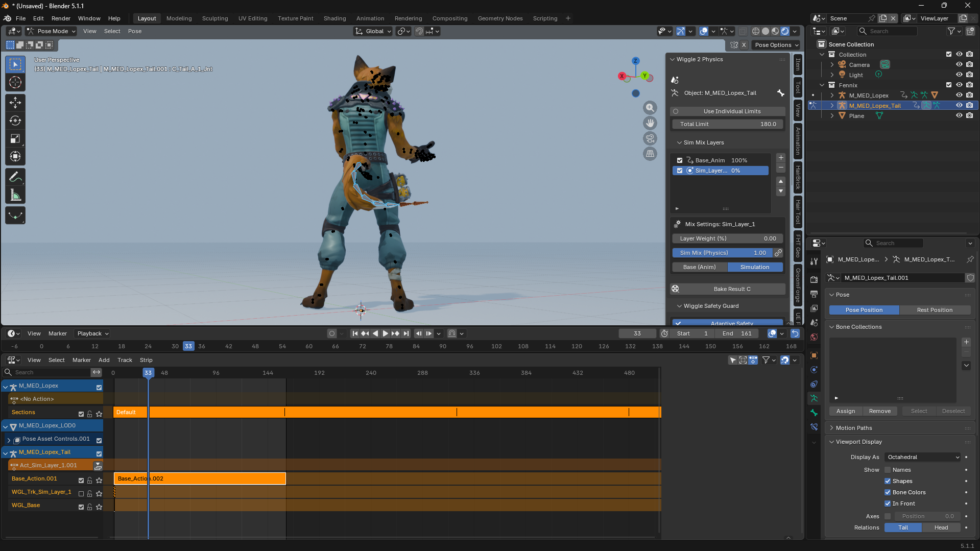The height and width of the screenshot is (551, 980).
Task: Uncheck In Front checkbox
Action: [888, 504]
